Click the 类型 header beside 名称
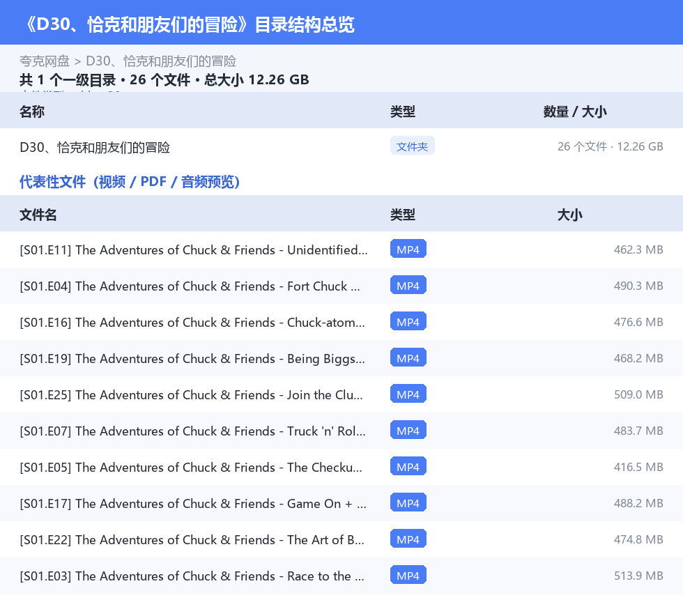Viewport: 683px width, 616px height. click(403, 111)
